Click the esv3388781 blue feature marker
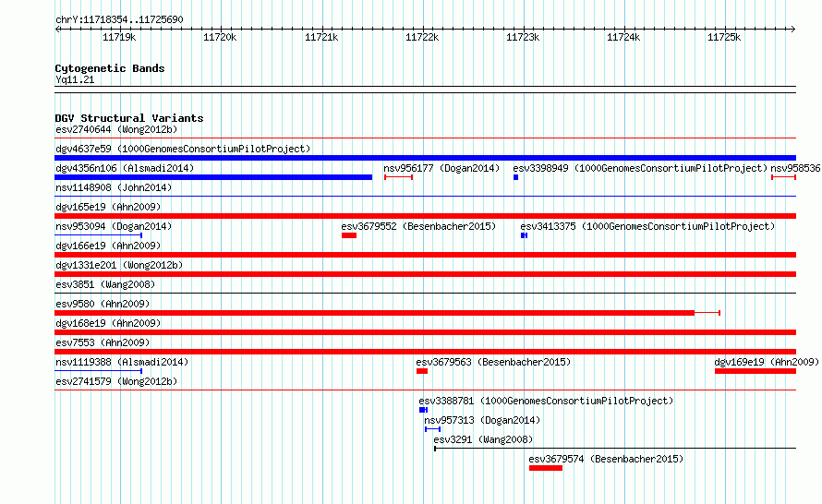The image size is (822, 504). pos(424,410)
